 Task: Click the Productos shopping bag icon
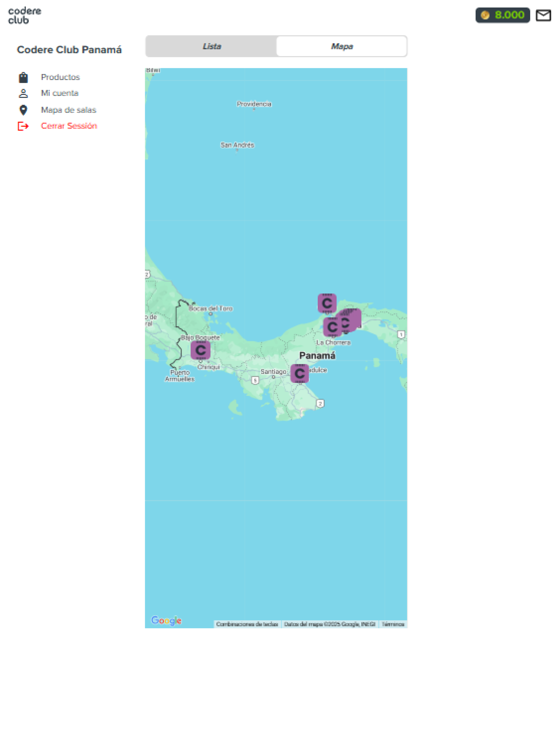tap(23, 77)
